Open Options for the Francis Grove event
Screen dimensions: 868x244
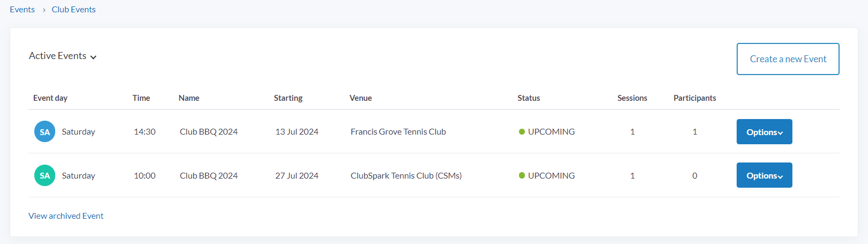coord(764,132)
